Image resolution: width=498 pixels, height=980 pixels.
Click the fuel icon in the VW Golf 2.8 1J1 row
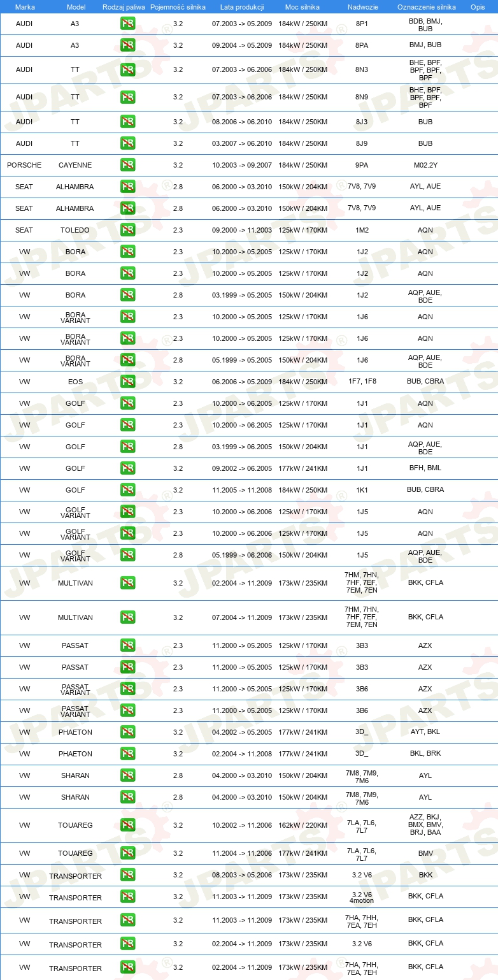point(127,447)
